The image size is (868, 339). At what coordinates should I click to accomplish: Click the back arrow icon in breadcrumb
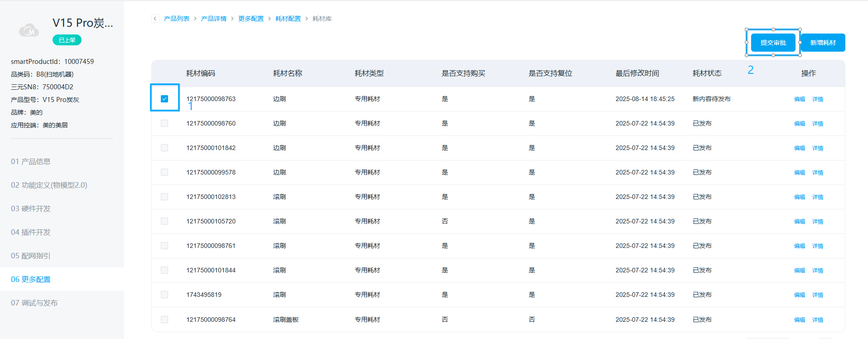tap(155, 19)
